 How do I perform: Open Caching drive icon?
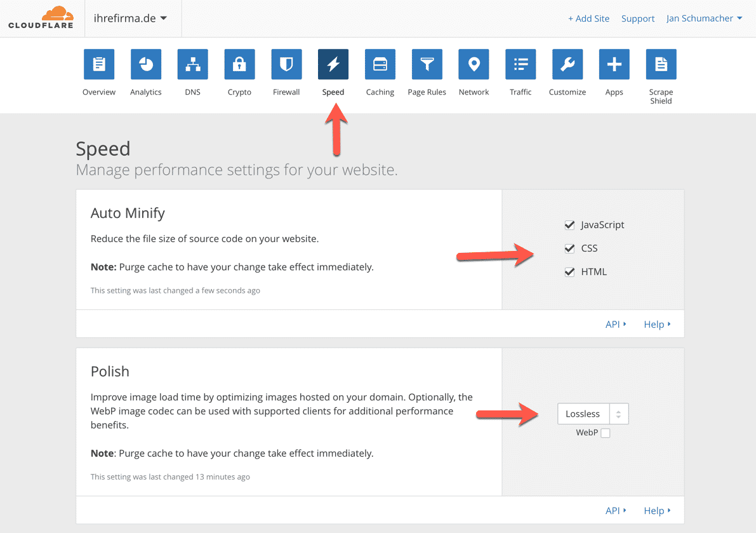[380, 65]
